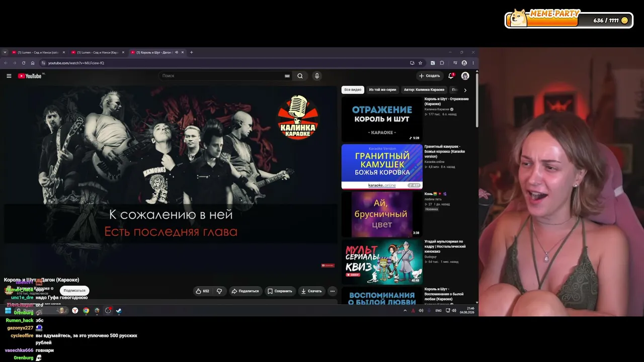Viewport: 644px width, 362px height.
Task: Open the YouTube account avatar menu
Action: 465,76
